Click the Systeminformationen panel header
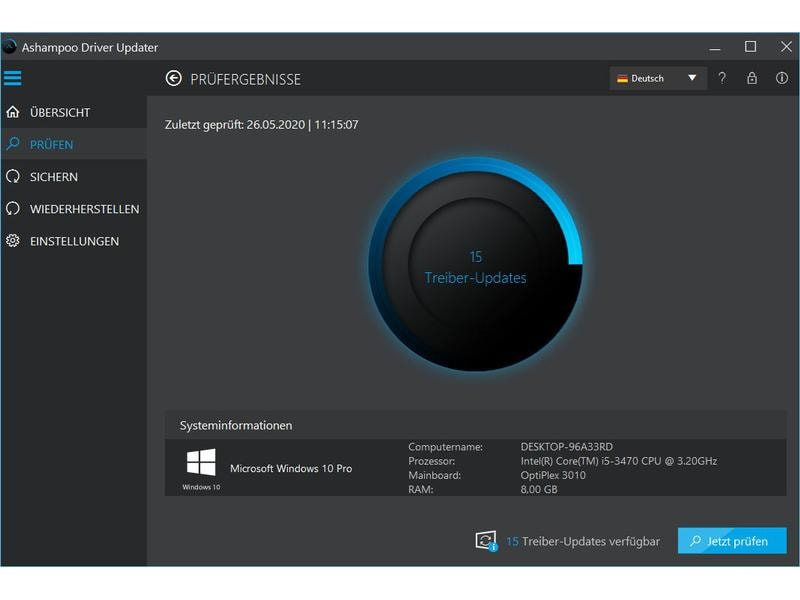 pos(476,425)
